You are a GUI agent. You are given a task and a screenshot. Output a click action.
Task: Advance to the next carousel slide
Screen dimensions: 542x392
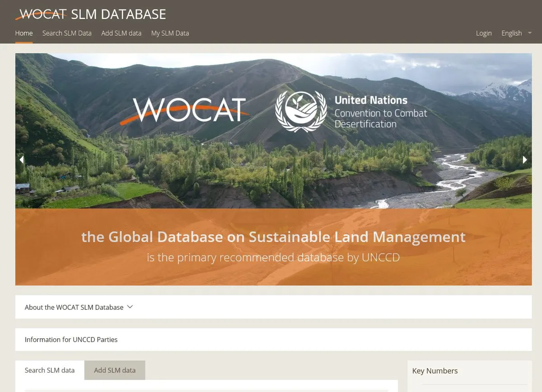(x=525, y=159)
